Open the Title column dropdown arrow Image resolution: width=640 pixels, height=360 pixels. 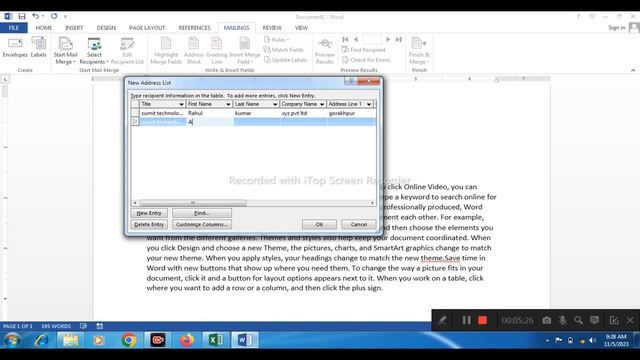tap(181, 104)
